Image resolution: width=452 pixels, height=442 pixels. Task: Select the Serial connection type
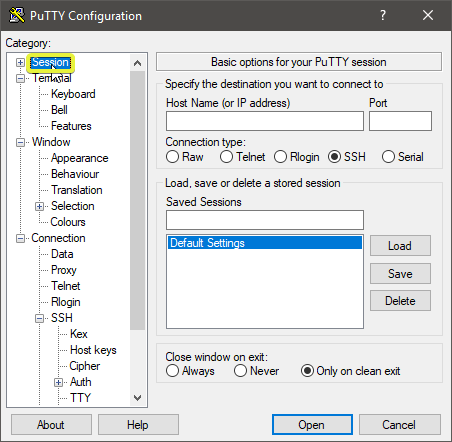(x=388, y=157)
